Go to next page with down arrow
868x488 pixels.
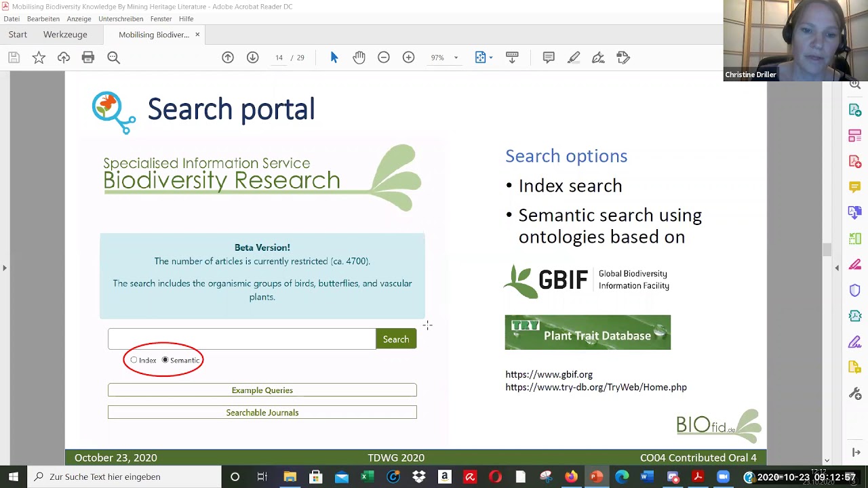(x=252, y=58)
